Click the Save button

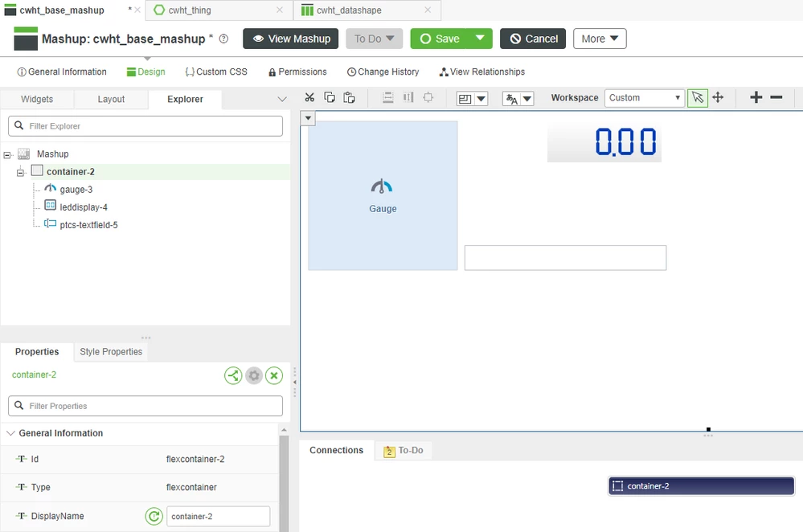pos(440,39)
